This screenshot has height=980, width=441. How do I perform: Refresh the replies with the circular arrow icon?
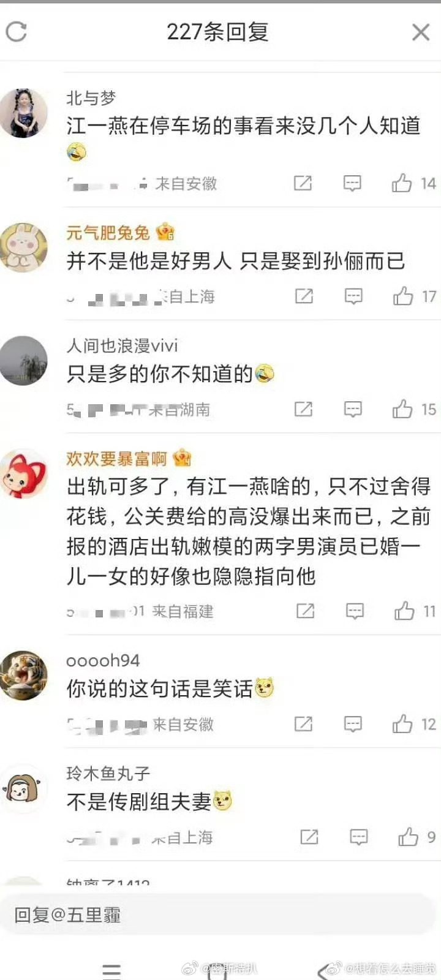point(17,32)
